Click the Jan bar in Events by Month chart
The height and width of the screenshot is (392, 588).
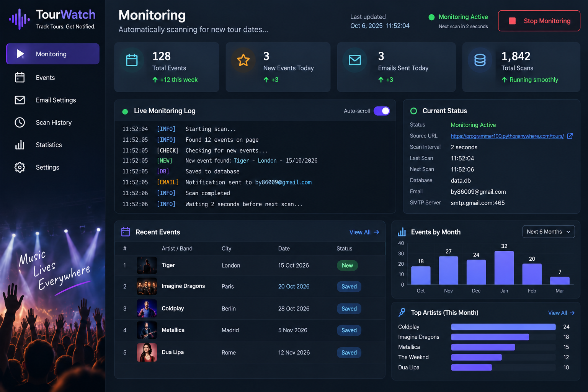pyautogui.click(x=504, y=268)
